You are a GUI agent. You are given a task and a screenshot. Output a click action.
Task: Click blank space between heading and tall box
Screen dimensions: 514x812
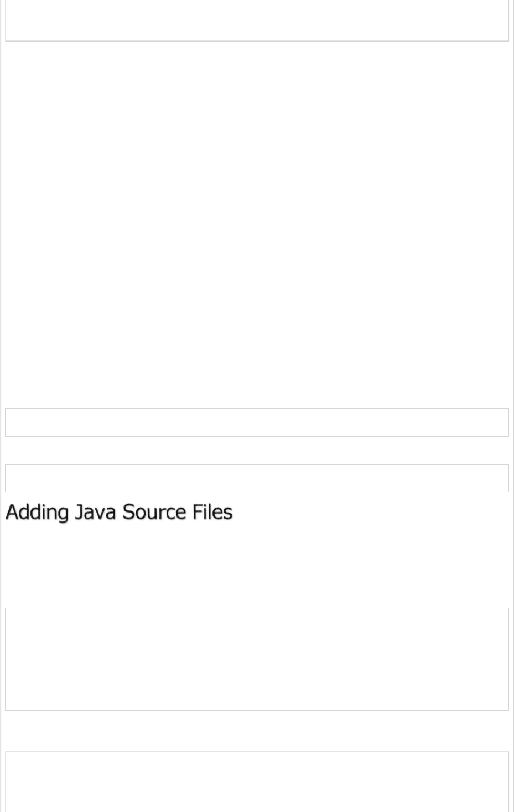coord(257,565)
